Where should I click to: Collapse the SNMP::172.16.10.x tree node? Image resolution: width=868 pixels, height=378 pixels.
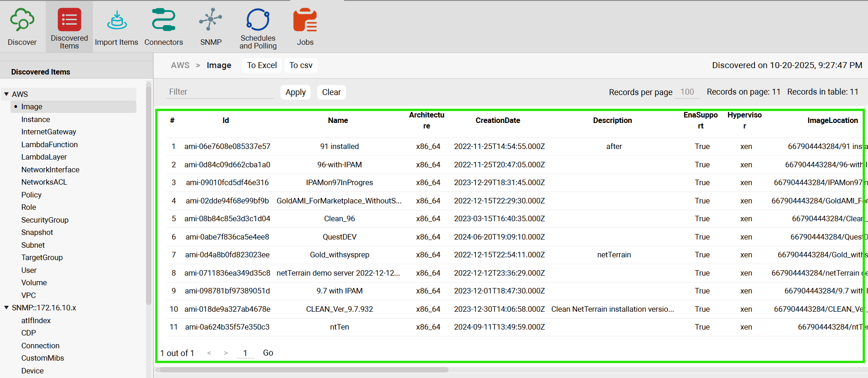pos(6,308)
